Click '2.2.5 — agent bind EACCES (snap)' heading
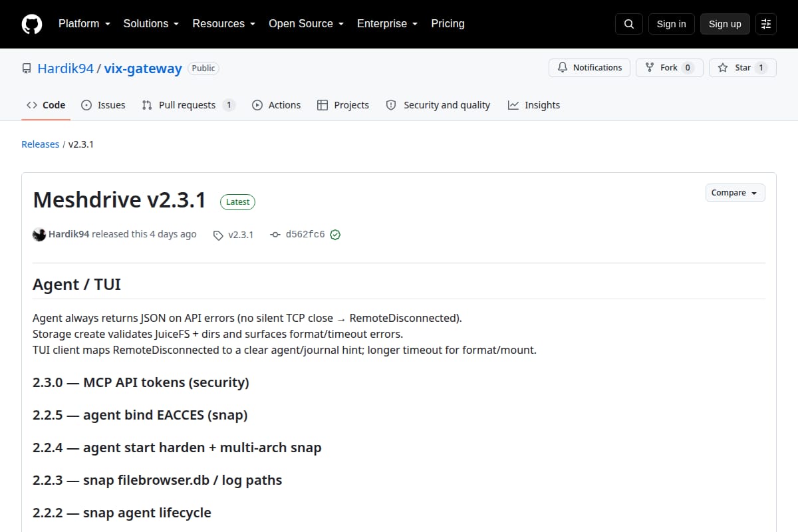This screenshot has height=532, width=798. click(x=140, y=415)
